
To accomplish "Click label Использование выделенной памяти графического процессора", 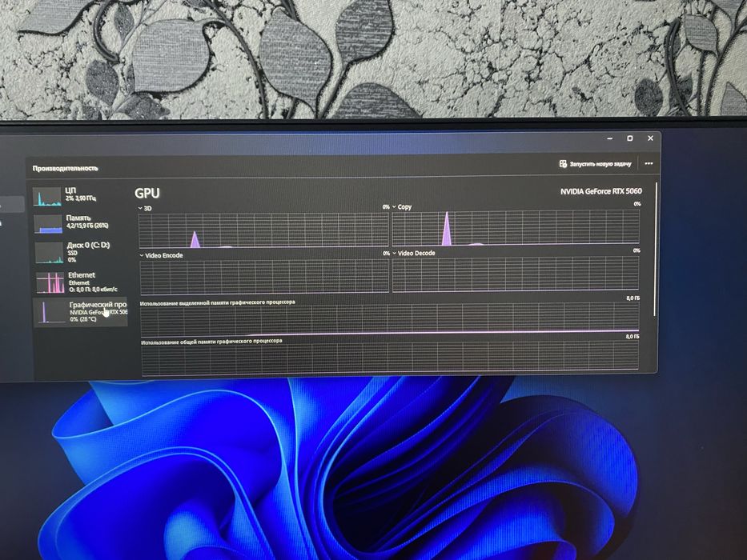I will tap(218, 302).
